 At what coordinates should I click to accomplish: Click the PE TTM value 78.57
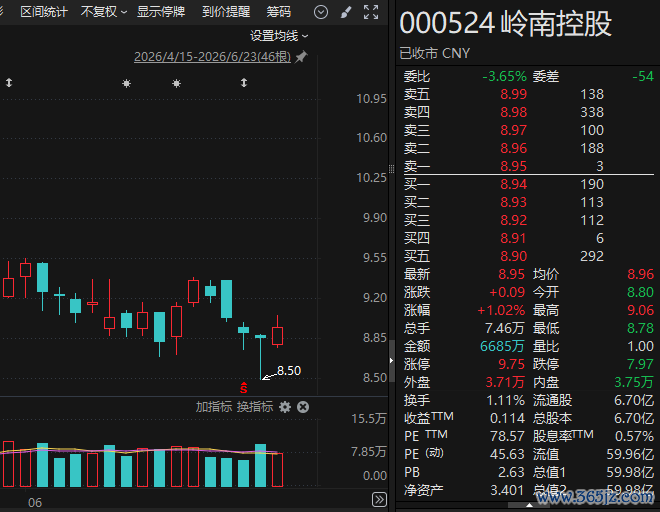507,436
